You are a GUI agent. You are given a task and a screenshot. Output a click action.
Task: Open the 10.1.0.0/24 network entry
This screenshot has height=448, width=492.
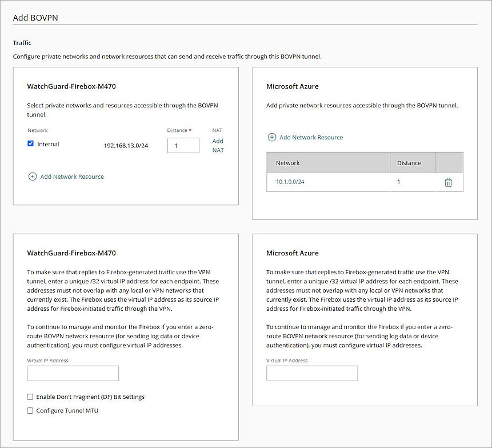(290, 182)
